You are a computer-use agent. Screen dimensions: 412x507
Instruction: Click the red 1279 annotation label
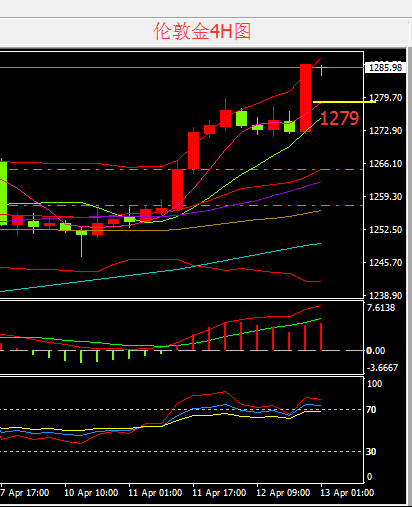pos(339,118)
